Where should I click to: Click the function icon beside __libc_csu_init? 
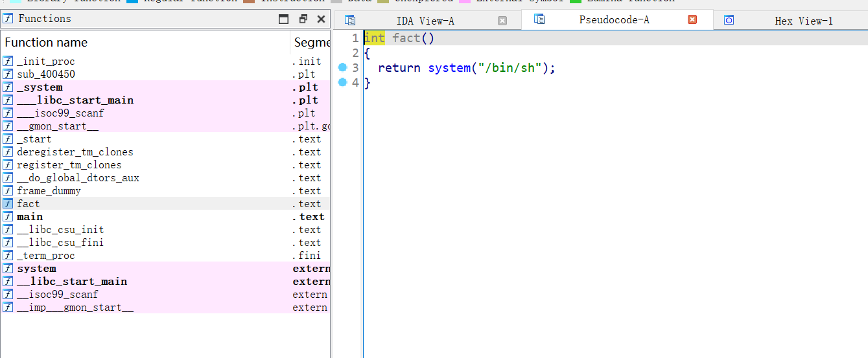pyautogui.click(x=8, y=230)
